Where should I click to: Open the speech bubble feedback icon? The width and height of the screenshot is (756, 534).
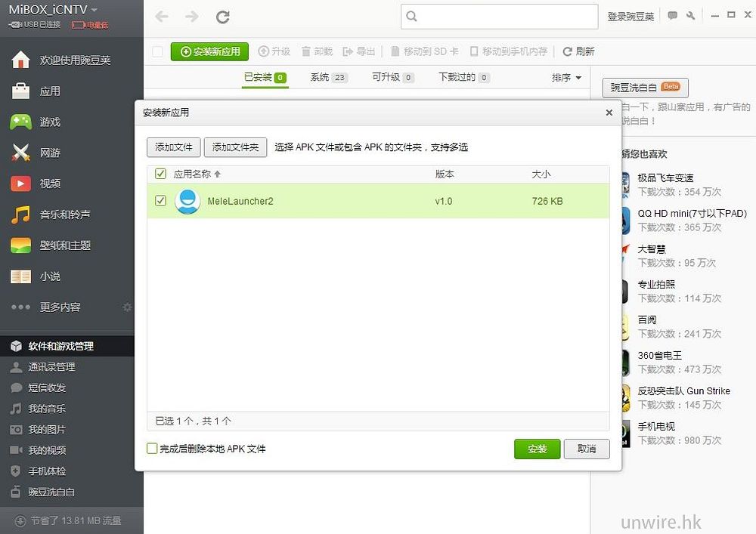(x=672, y=16)
